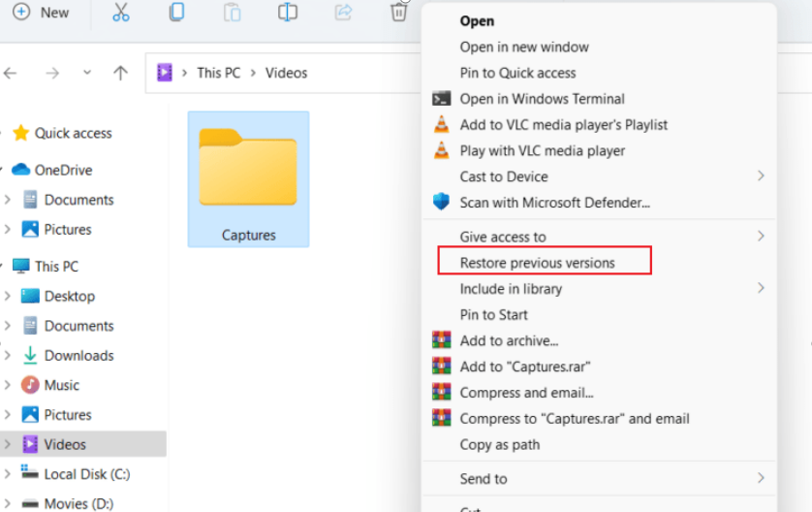Choose Open in Windows Terminal
812x512 pixels.
tap(542, 98)
